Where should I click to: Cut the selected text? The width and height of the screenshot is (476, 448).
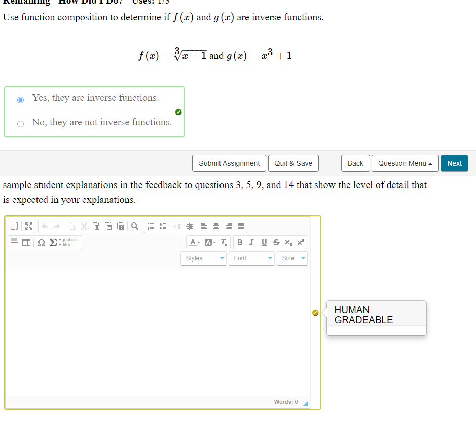84,226
